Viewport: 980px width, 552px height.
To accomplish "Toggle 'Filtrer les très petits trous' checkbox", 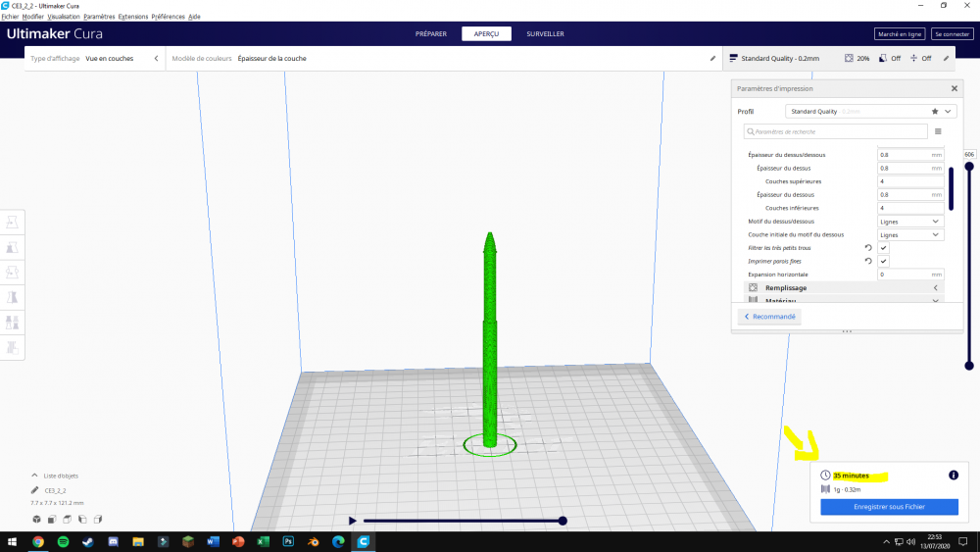I will click(883, 247).
